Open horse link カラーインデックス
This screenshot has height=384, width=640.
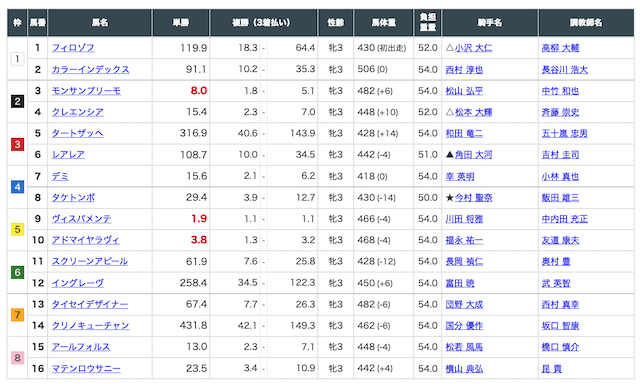pos(91,70)
